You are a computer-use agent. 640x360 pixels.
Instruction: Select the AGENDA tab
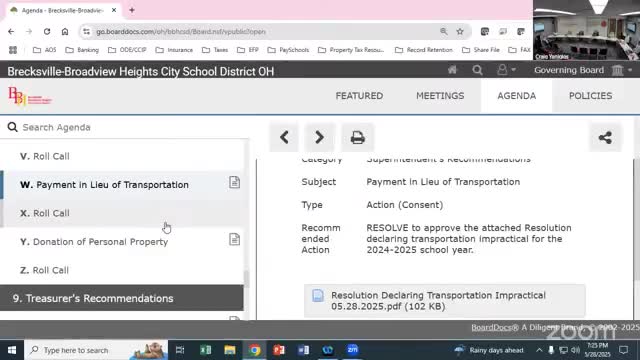tap(516, 96)
